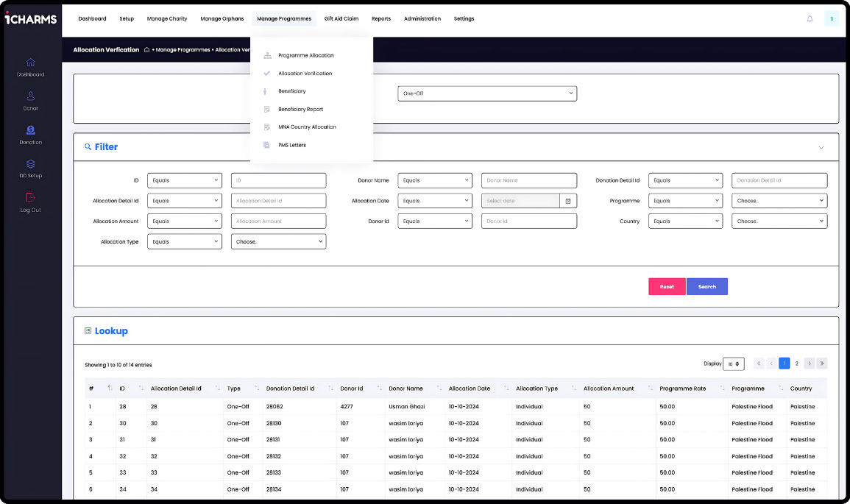
Task: Open the One-Off type dropdown
Action: tap(486, 93)
